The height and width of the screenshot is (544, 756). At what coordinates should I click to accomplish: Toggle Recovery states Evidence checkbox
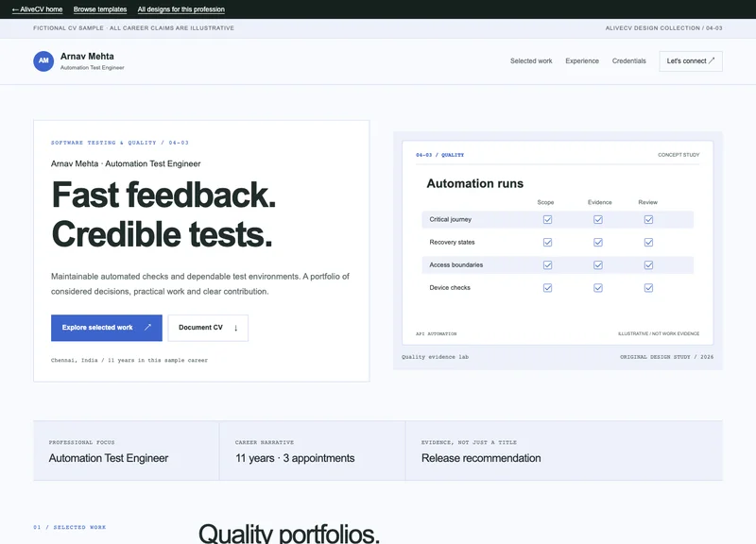click(598, 243)
